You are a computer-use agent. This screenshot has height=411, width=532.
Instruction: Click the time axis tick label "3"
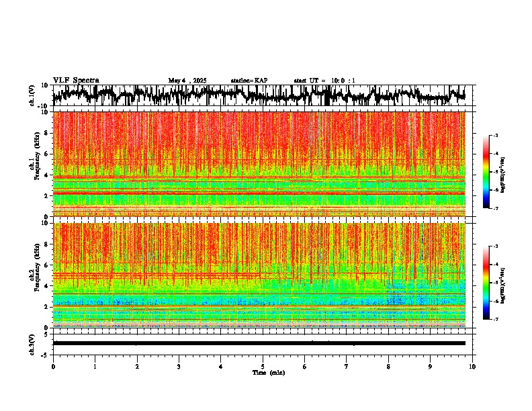(x=179, y=367)
